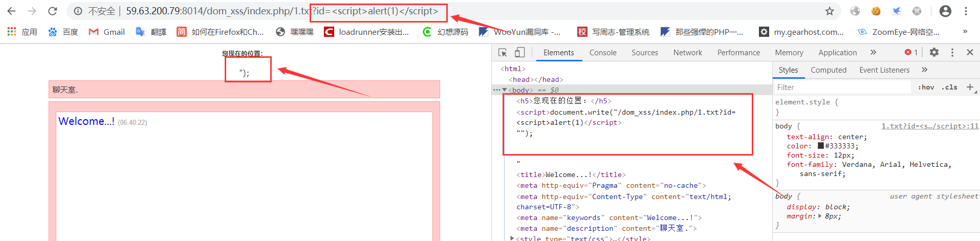Select the inspect element picker icon
980x241 pixels.
(503, 52)
